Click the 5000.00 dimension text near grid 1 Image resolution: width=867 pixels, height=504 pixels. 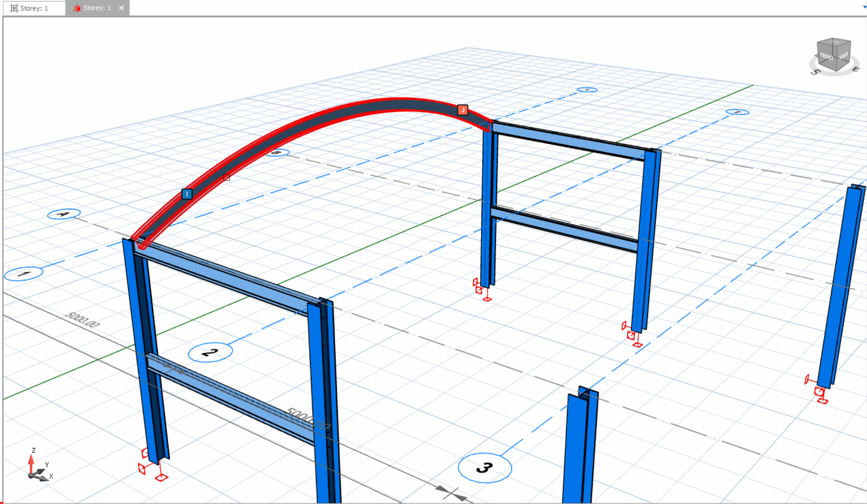tap(82, 320)
